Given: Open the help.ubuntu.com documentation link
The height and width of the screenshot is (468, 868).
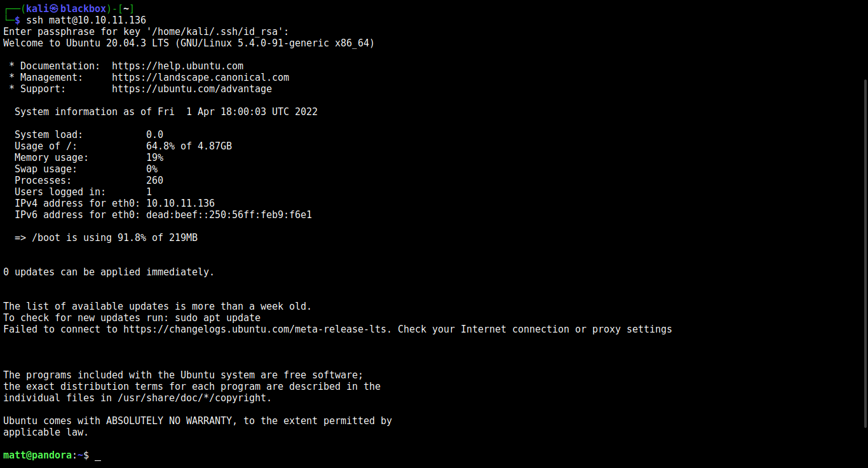Looking at the screenshot, I should coord(177,66).
